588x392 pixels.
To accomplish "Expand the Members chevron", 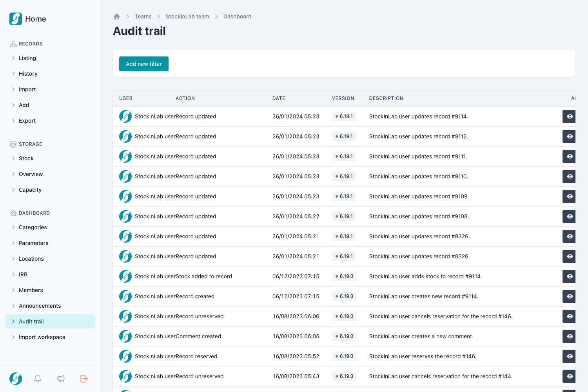I will (13, 290).
